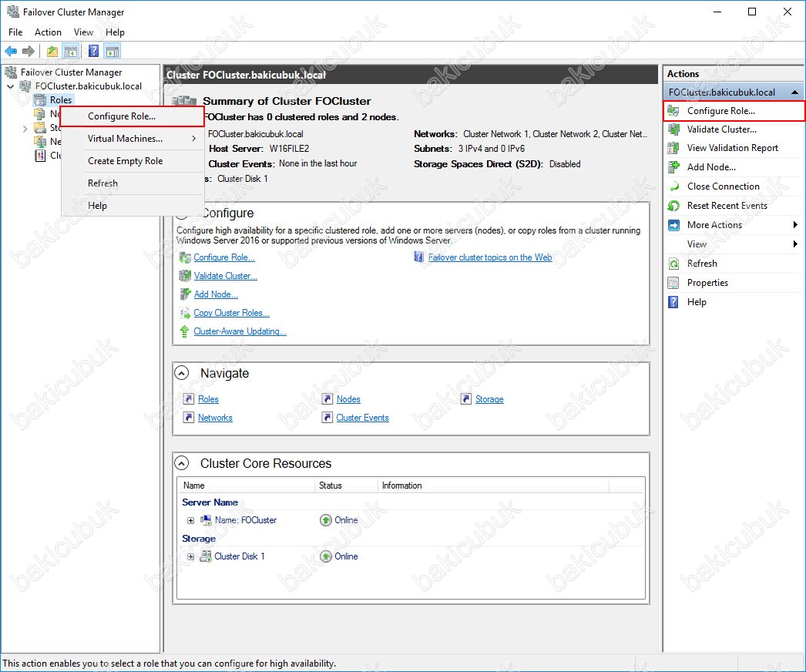The width and height of the screenshot is (806, 672).
Task: Open the View submenu arrow in Actions
Action: 795,244
